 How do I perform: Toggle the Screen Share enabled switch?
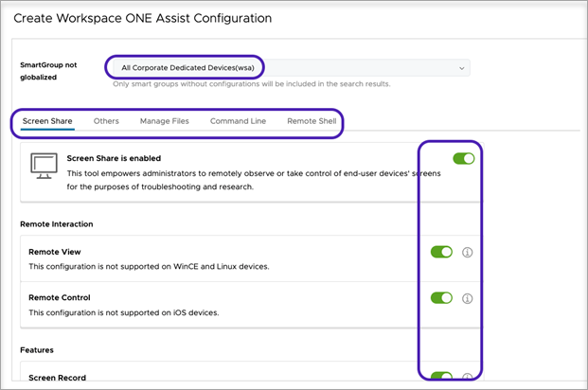(464, 159)
